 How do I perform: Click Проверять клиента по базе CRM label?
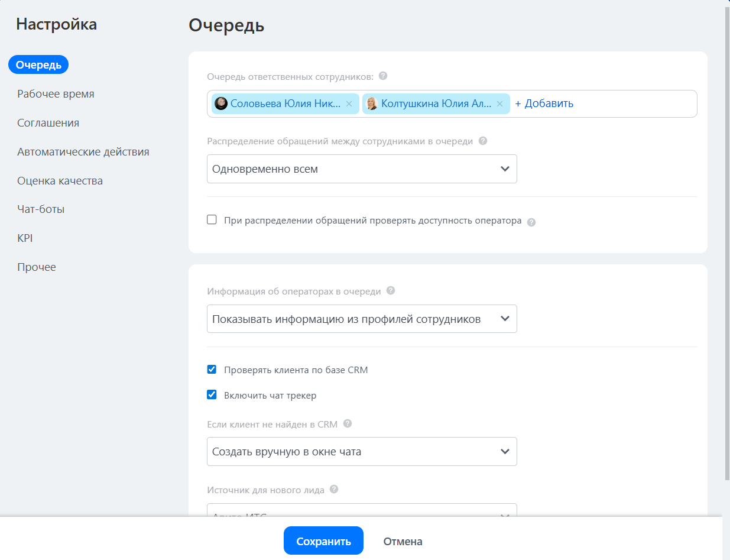pos(296,370)
